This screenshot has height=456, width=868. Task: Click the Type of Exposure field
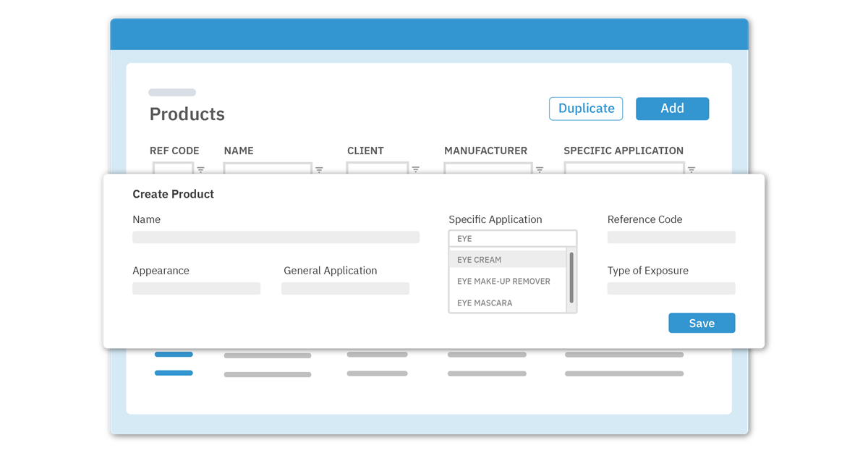(671, 287)
